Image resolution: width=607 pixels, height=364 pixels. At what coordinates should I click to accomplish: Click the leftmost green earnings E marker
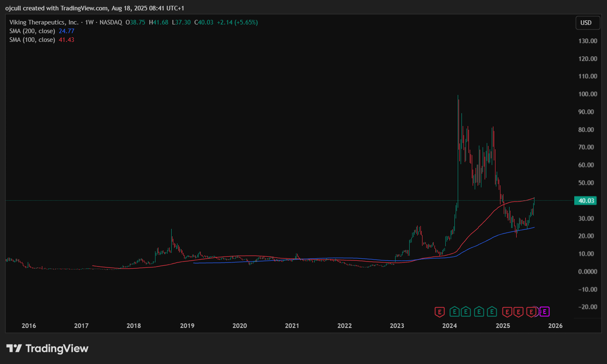coord(454,311)
